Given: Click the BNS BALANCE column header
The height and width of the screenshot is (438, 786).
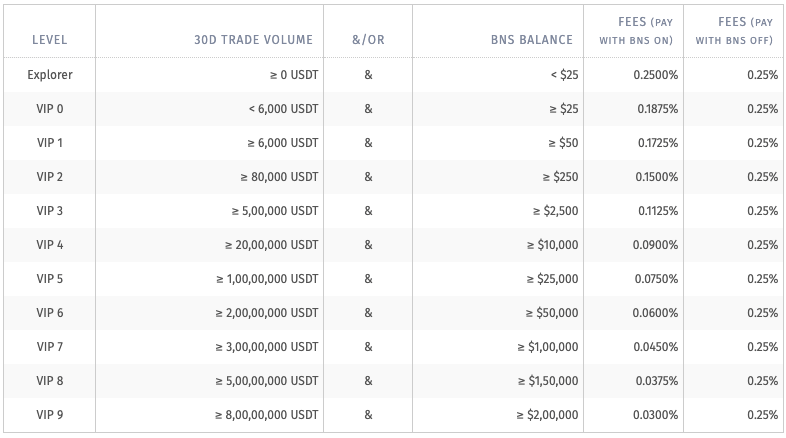Looking at the screenshot, I should (532, 40).
